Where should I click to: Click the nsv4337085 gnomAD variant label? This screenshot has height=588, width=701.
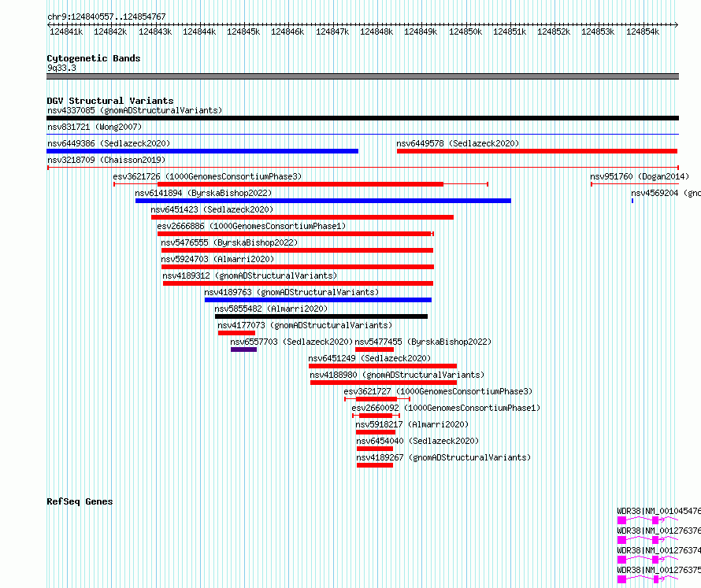(x=135, y=110)
